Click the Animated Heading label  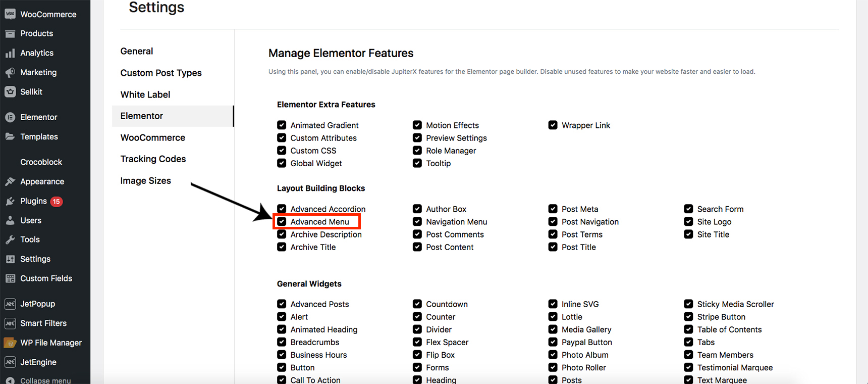point(324,329)
